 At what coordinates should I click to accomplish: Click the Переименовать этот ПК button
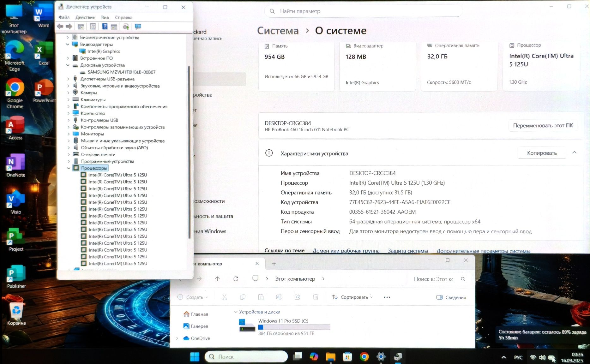[x=543, y=125]
